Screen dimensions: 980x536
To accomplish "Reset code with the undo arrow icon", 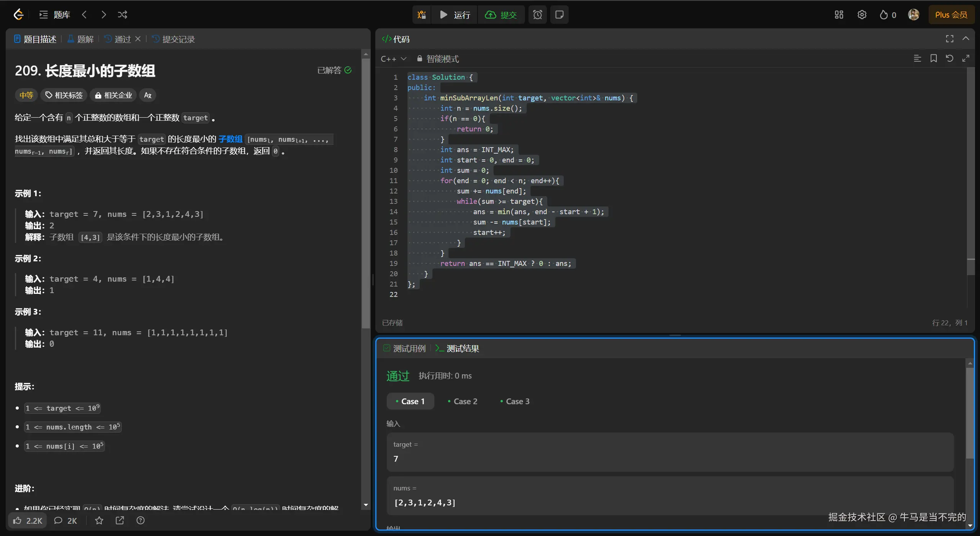I will coord(949,59).
